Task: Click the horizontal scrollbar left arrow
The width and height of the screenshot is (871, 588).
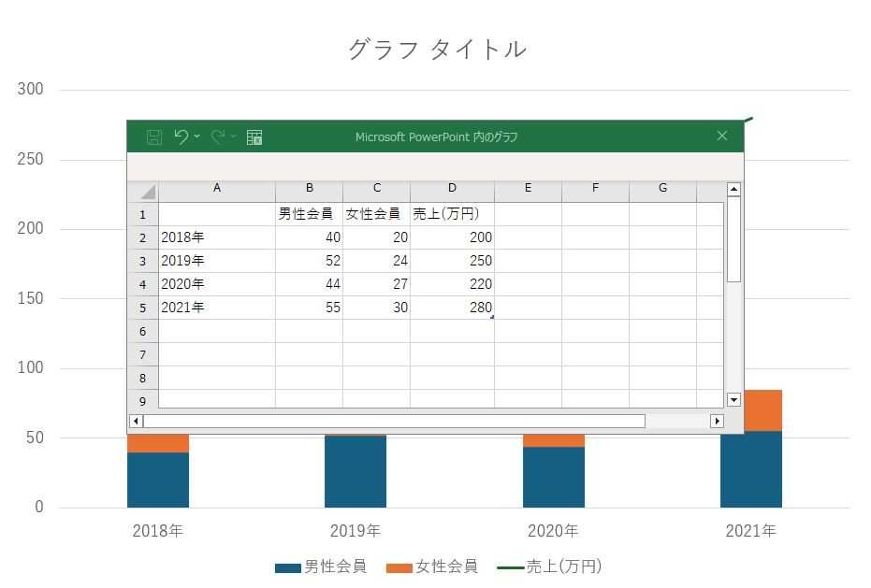Action: [136, 421]
